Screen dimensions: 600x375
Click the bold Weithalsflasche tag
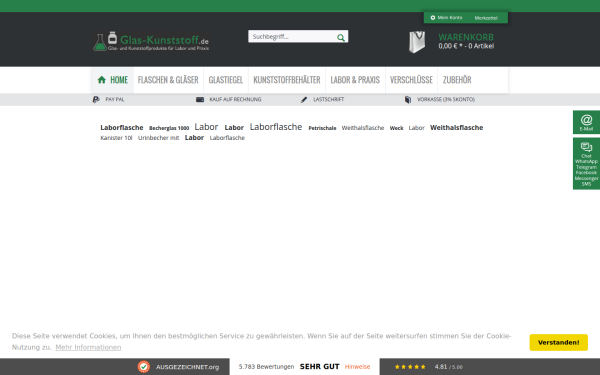[x=457, y=127]
